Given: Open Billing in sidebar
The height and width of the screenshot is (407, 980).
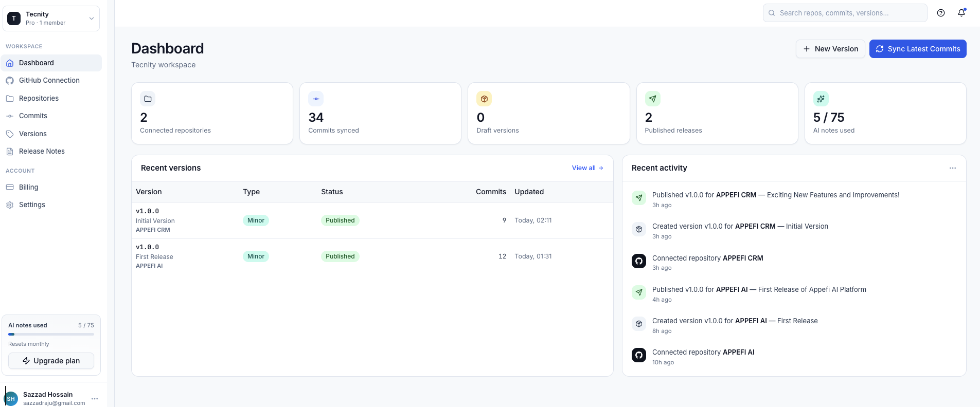Looking at the screenshot, I should click(51, 187).
